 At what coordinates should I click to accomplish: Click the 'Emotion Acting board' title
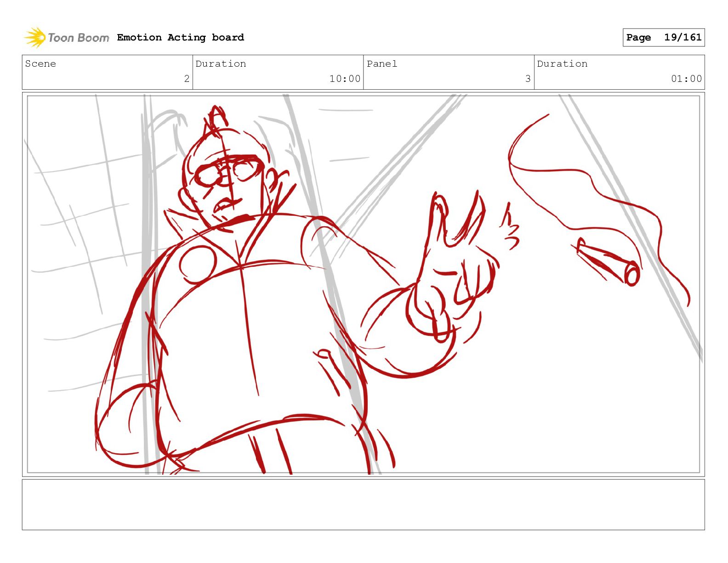(x=181, y=37)
